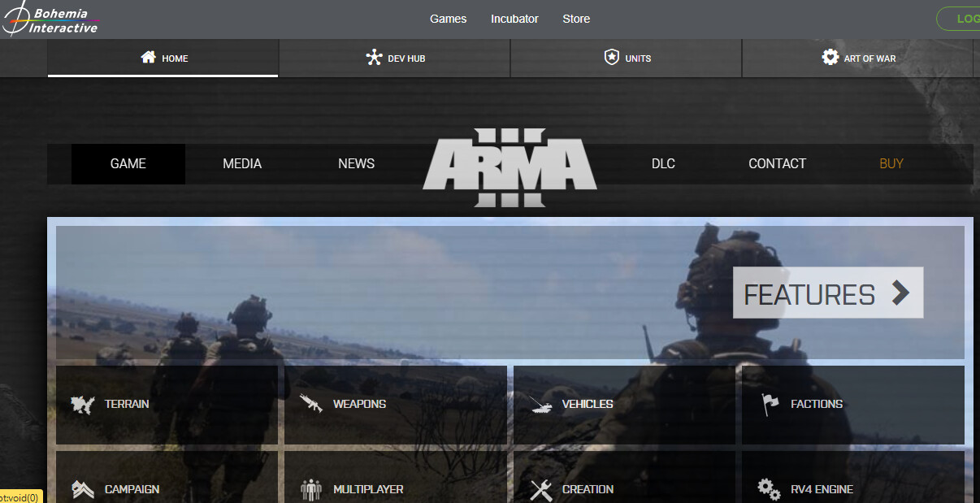Open the TERRAIN feature tile
Screen dimensions: 980x503
tap(167, 405)
